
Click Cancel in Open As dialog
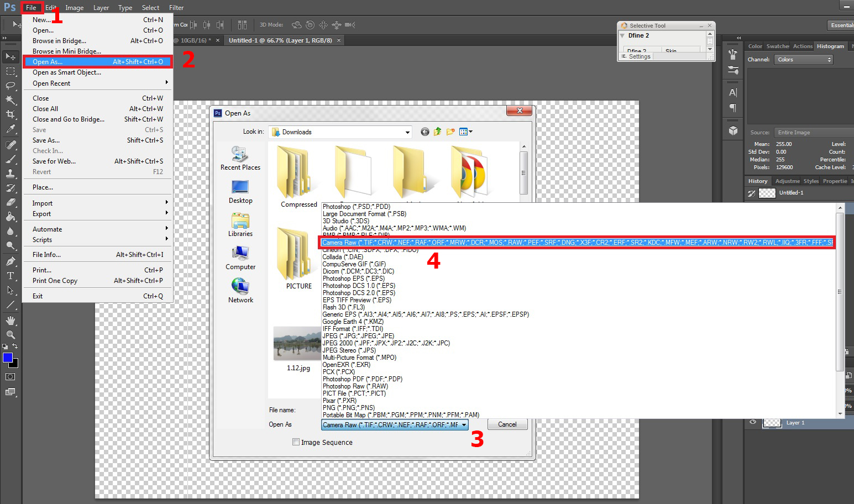[507, 424]
